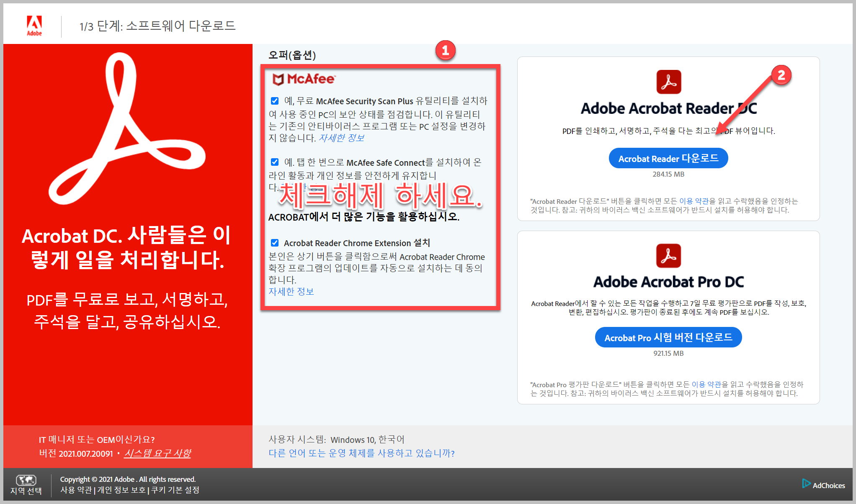Click the Acrobat Reader DC PDF icon

click(668, 82)
